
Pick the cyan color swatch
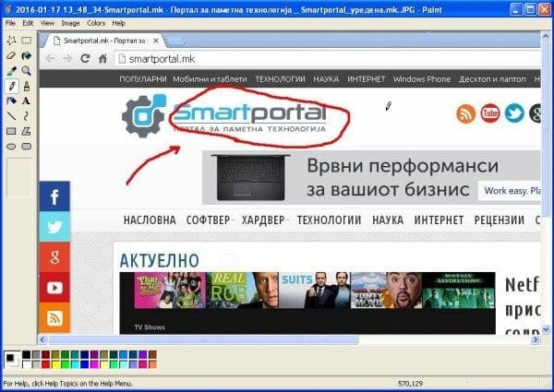pyautogui.click(x=75, y=364)
